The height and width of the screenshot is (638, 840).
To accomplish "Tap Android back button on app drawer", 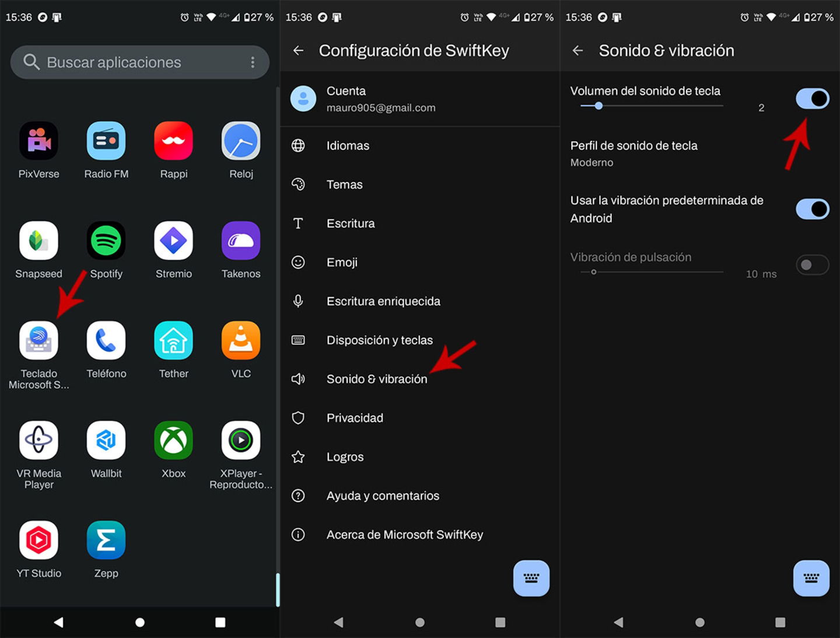I will [x=58, y=622].
